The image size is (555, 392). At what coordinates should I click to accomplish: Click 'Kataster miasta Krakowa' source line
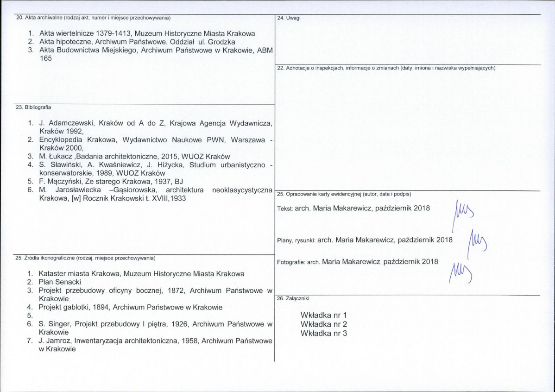(141, 274)
